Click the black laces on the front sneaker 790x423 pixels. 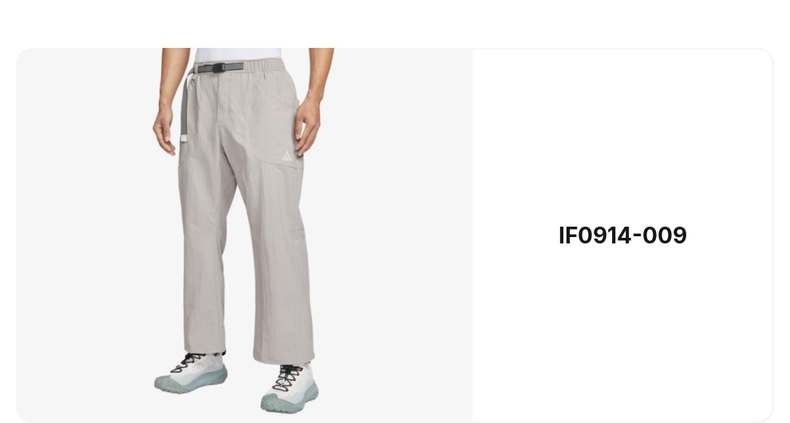pos(288,377)
